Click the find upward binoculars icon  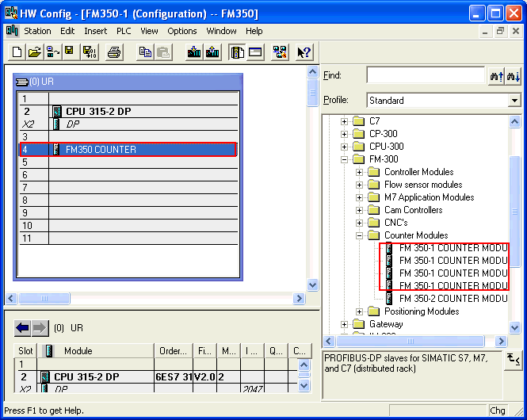pos(497,76)
